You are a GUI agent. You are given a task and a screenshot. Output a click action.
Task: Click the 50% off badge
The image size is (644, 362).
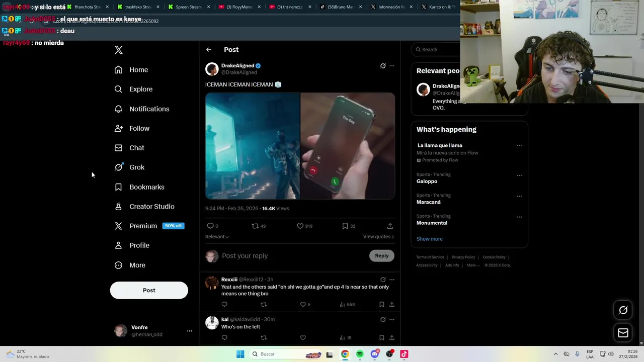[x=174, y=226]
